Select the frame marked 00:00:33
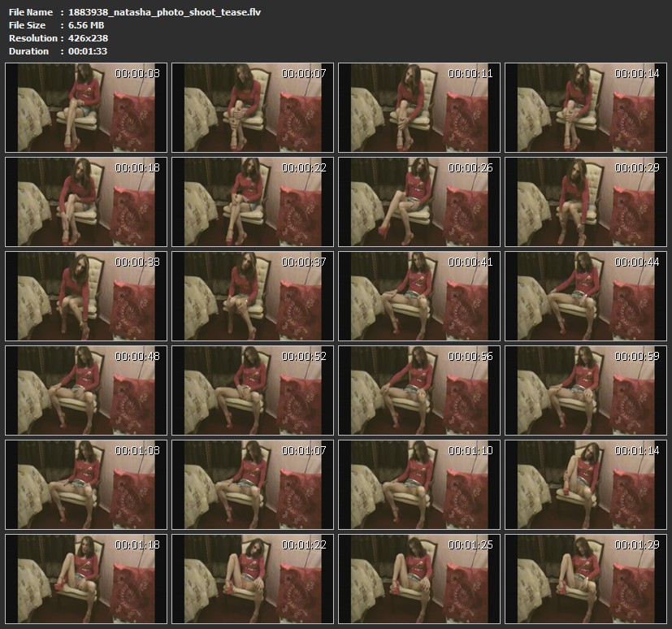The width and height of the screenshot is (672, 629). click(x=86, y=296)
